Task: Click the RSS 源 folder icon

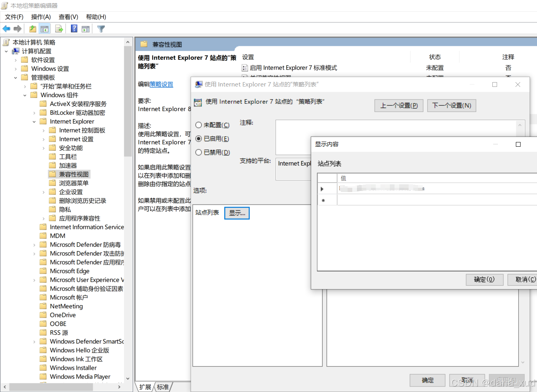Action: (43, 333)
